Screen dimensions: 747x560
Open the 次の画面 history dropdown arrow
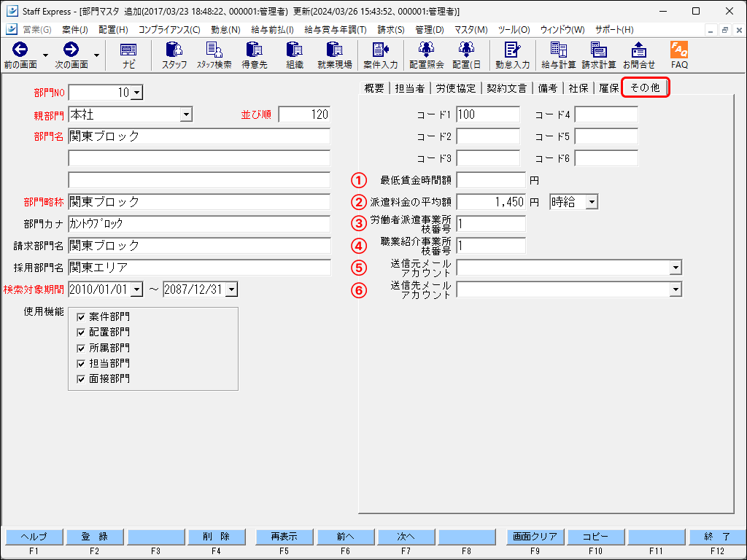pyautogui.click(x=97, y=55)
